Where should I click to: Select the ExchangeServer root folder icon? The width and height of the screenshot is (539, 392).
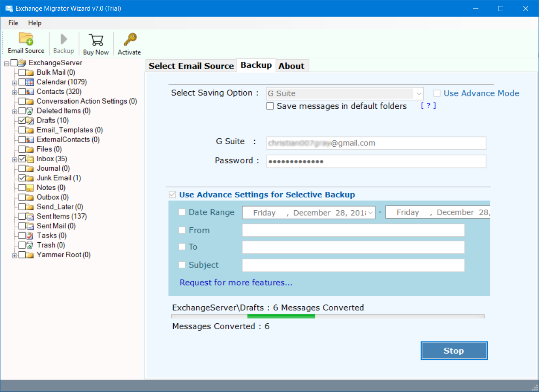pyautogui.click(x=22, y=63)
